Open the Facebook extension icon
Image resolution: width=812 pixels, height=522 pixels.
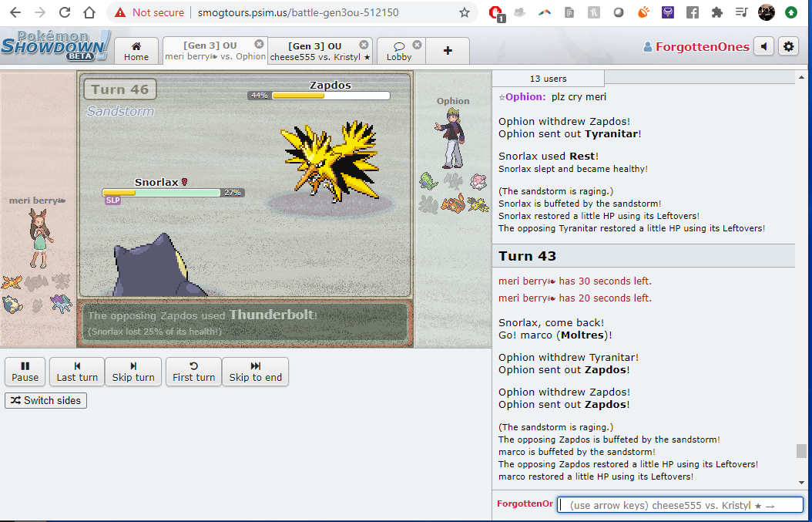[693, 12]
